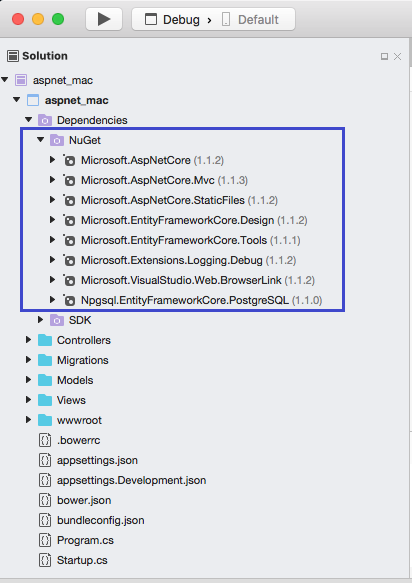412x583 pixels.
Task: Collapse the NuGet folder
Action: click(x=41, y=140)
